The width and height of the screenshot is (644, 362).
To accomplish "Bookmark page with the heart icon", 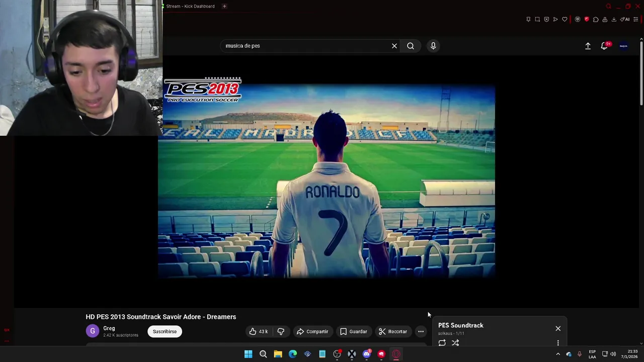I will (x=565, y=19).
